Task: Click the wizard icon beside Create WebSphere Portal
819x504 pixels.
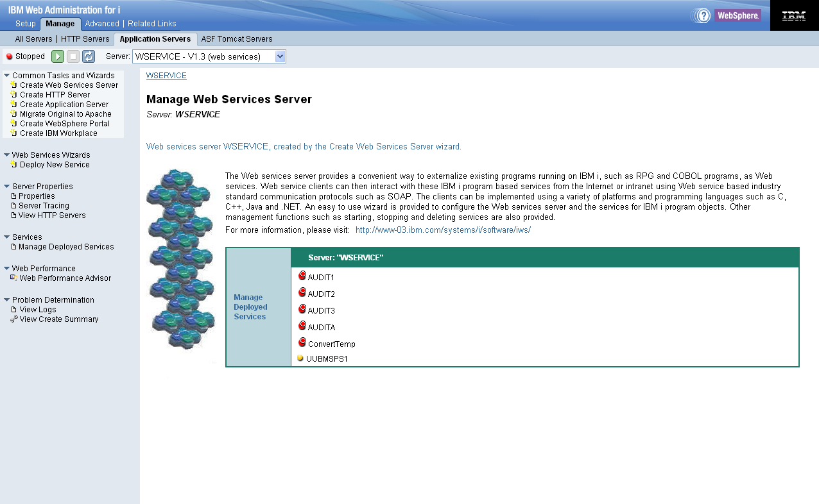Action: pyautogui.click(x=14, y=123)
